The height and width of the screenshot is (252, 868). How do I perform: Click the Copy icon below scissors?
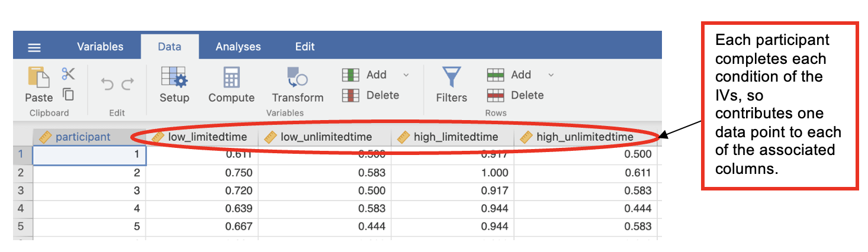pyautogui.click(x=68, y=95)
